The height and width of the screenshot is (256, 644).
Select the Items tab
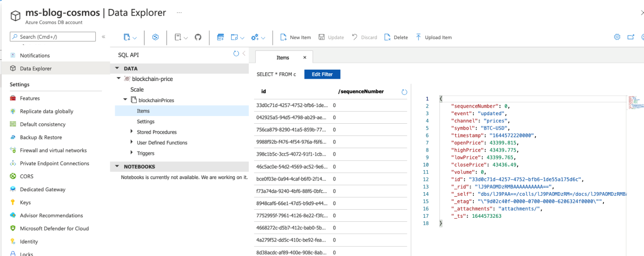(x=283, y=58)
